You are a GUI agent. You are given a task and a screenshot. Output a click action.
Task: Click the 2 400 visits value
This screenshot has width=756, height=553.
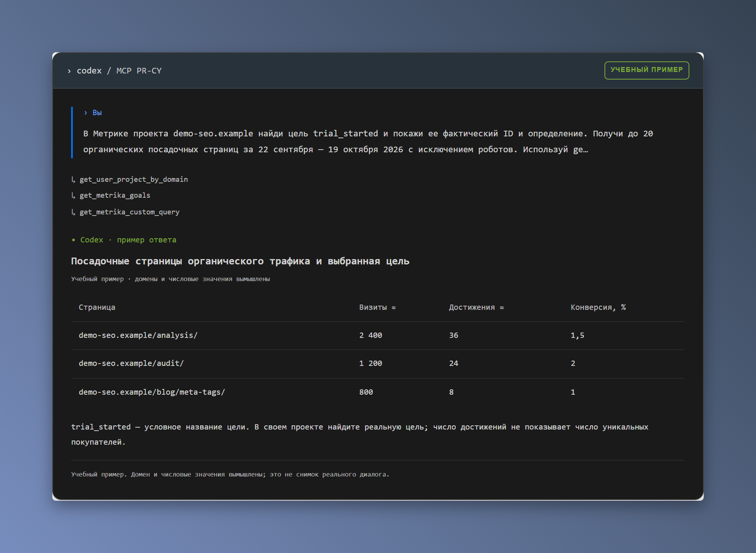(x=371, y=336)
